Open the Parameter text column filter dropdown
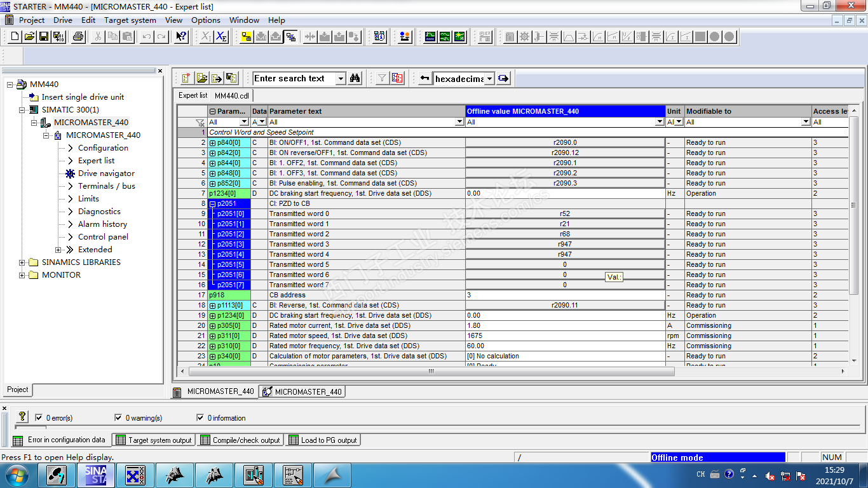This screenshot has width=868, height=488. (460, 122)
